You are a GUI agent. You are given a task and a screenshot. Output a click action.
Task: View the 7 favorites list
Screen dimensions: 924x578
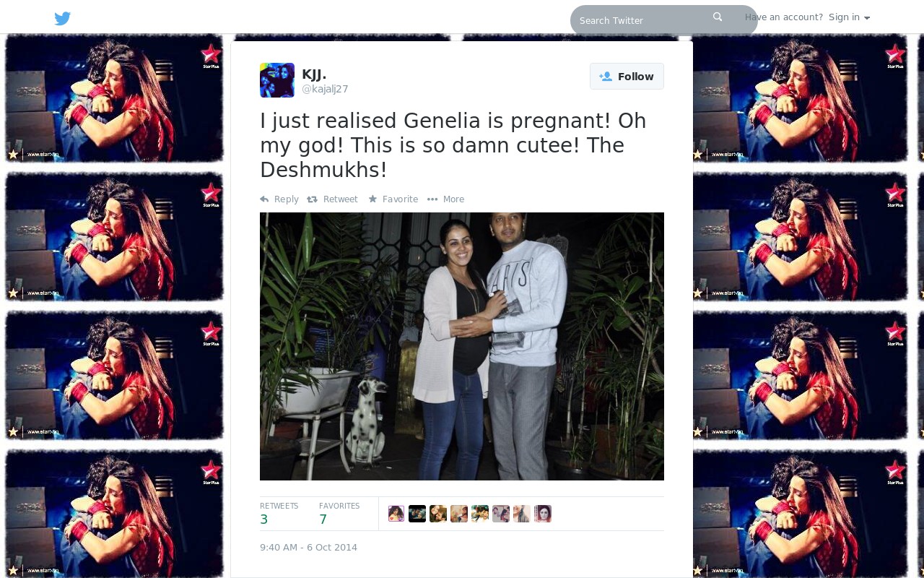(x=339, y=514)
